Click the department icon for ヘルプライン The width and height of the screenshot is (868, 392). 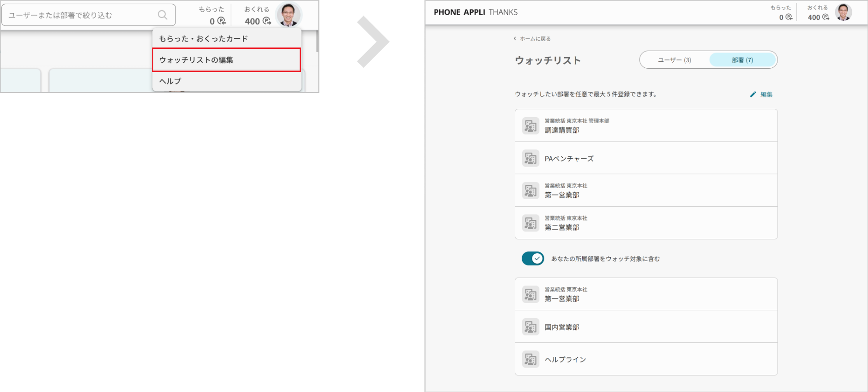tap(530, 359)
